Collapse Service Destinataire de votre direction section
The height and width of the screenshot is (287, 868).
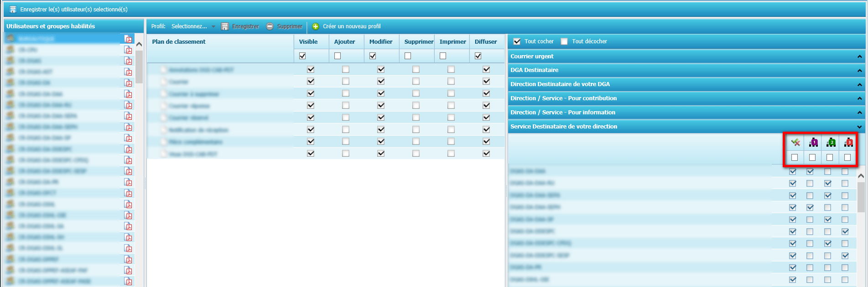[859, 127]
